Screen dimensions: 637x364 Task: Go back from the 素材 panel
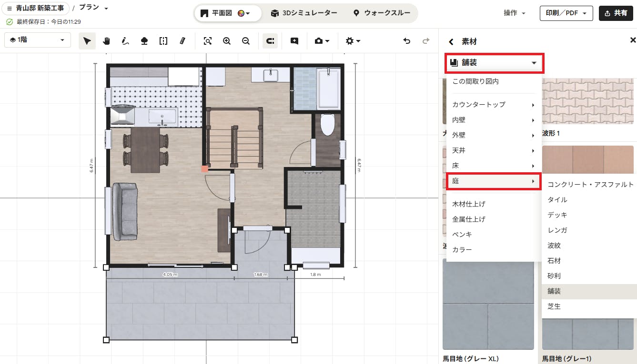tap(451, 42)
